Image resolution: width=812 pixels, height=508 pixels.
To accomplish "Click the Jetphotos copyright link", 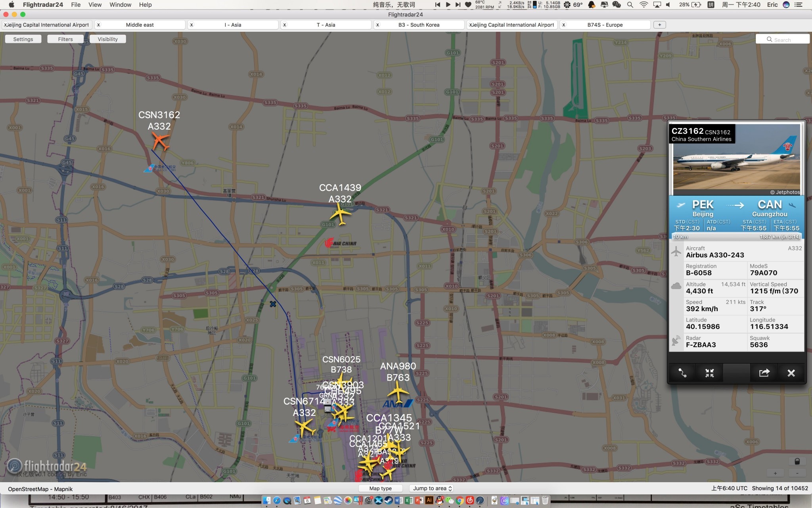I will pos(785,192).
